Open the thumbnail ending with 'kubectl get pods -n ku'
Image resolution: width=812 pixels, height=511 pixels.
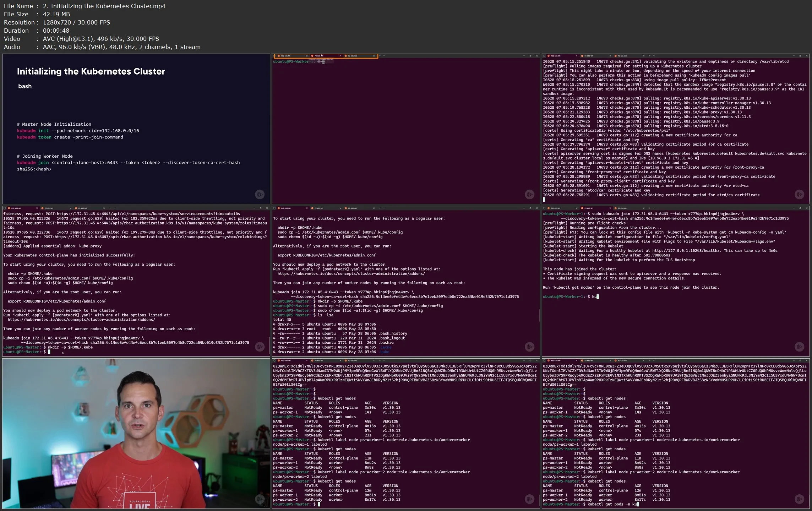point(676,434)
